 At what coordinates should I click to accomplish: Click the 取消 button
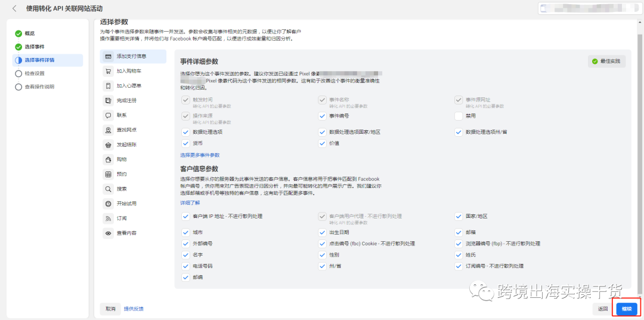(110, 309)
